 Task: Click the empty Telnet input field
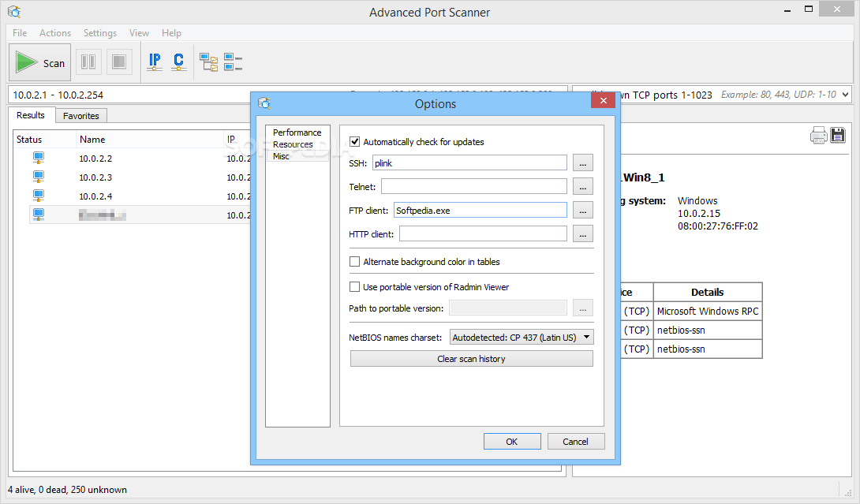pos(474,186)
